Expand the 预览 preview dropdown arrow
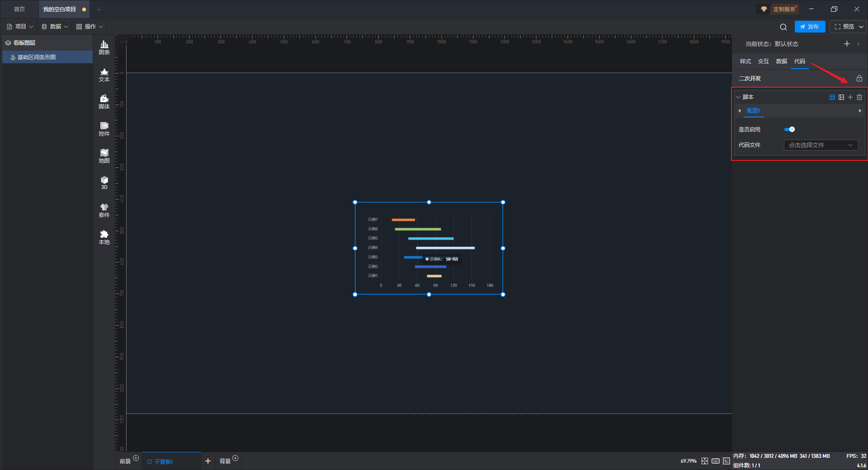 point(861,27)
